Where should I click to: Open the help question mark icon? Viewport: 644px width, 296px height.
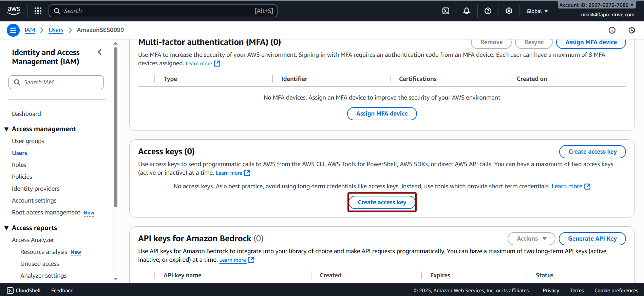point(488,11)
